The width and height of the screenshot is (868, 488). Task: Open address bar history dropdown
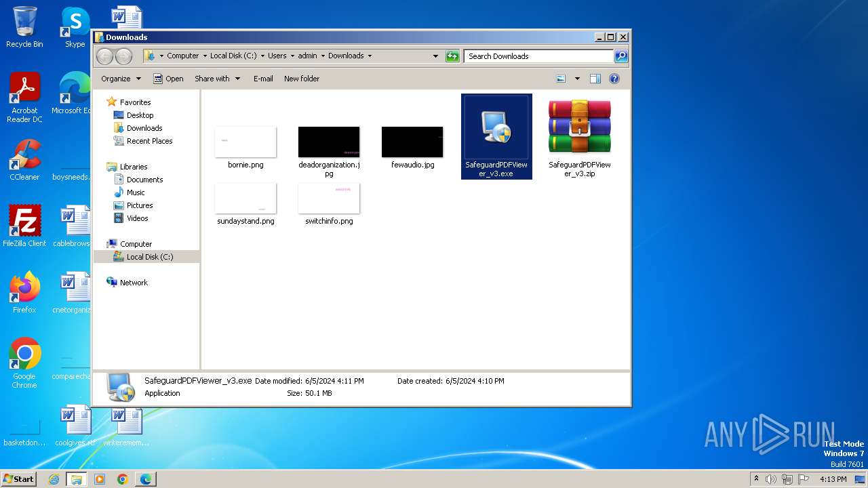(435, 56)
